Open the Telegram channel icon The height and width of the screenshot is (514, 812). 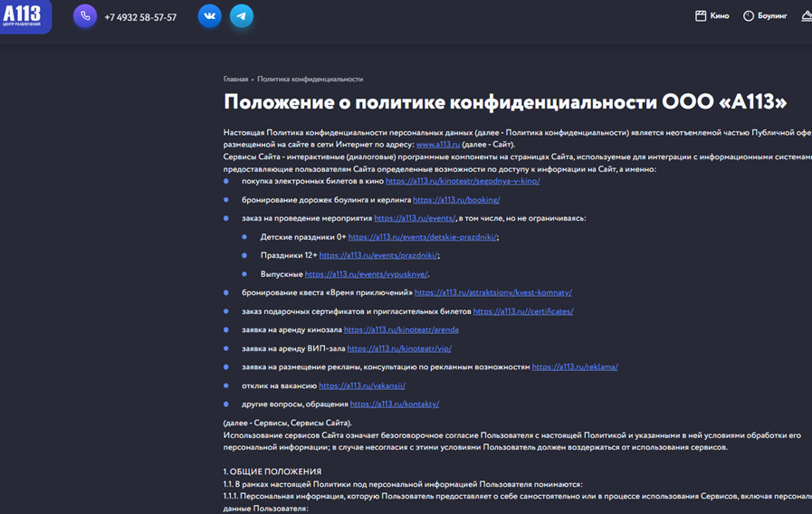pos(242,16)
